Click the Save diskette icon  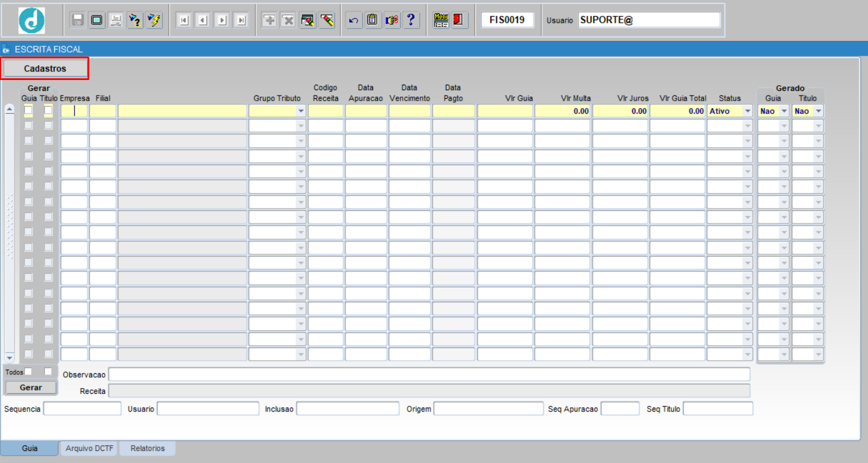click(78, 20)
